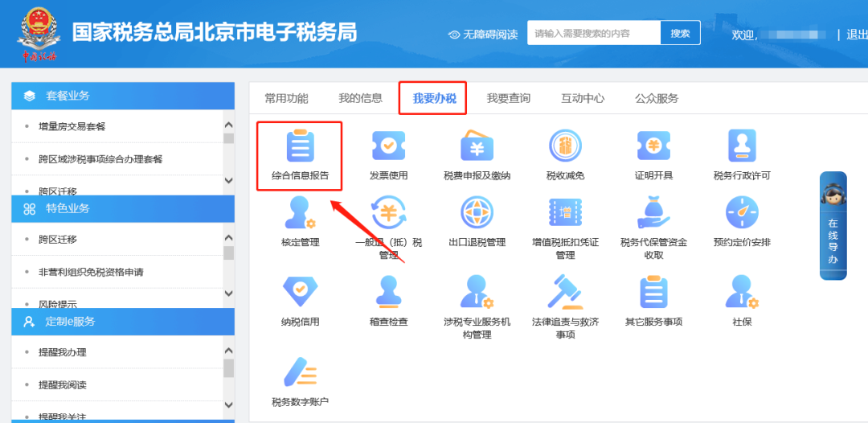Viewport: 868px width, 423px height.
Task: Open 税收减免 icon
Action: pyautogui.click(x=565, y=146)
